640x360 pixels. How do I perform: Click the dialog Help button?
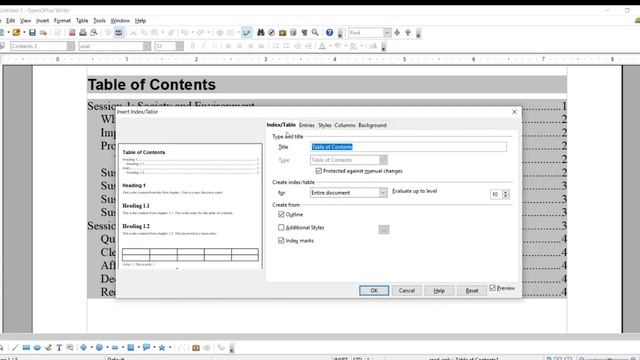pyautogui.click(x=439, y=291)
